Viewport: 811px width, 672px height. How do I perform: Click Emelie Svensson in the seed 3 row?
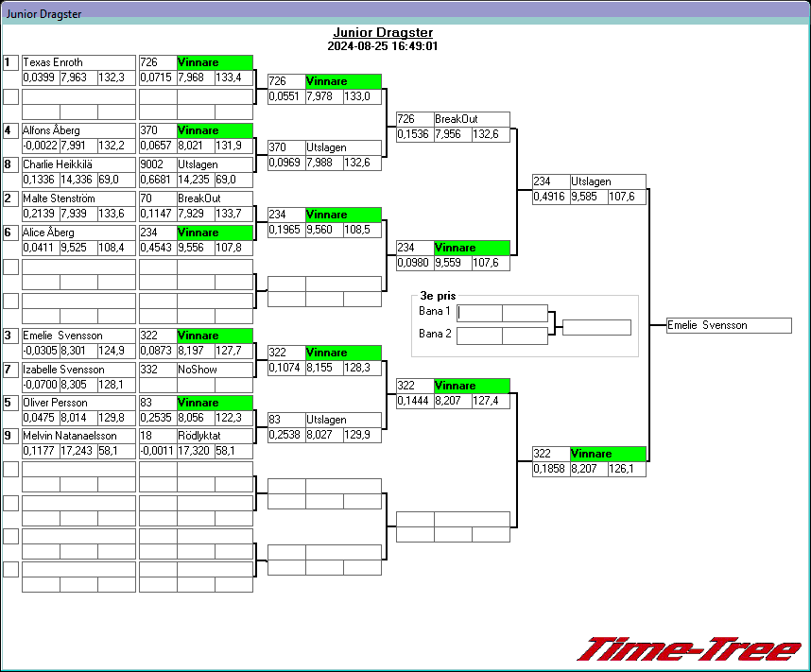(x=78, y=336)
